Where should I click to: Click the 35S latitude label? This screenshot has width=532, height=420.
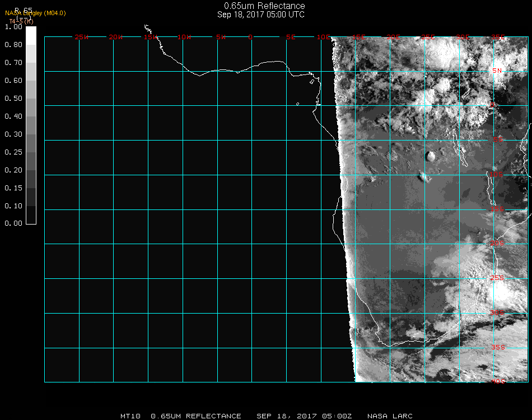(x=497, y=347)
